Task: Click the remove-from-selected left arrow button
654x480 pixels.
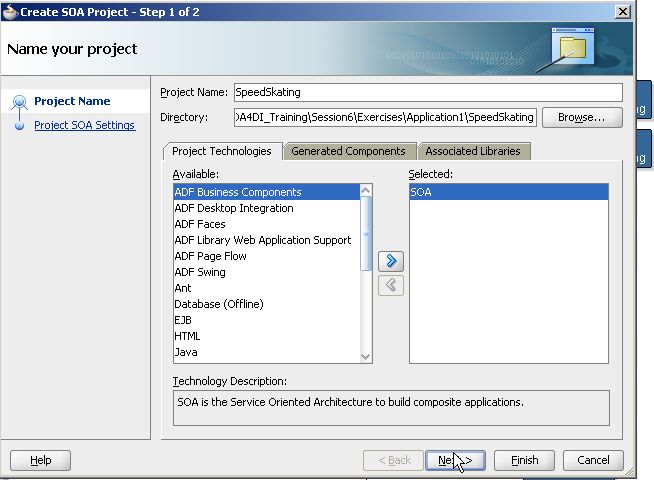Action: [393, 285]
